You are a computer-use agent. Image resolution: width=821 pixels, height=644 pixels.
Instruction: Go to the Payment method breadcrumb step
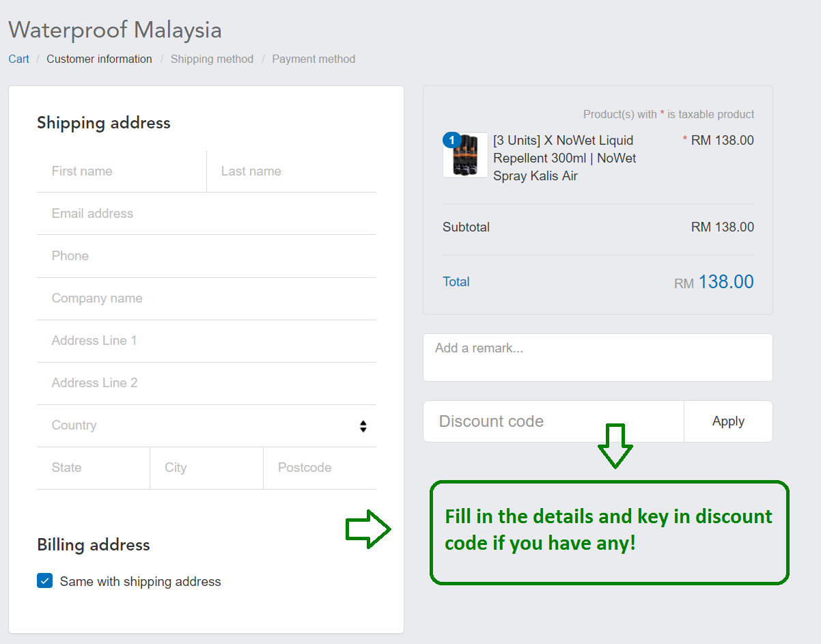314,59
